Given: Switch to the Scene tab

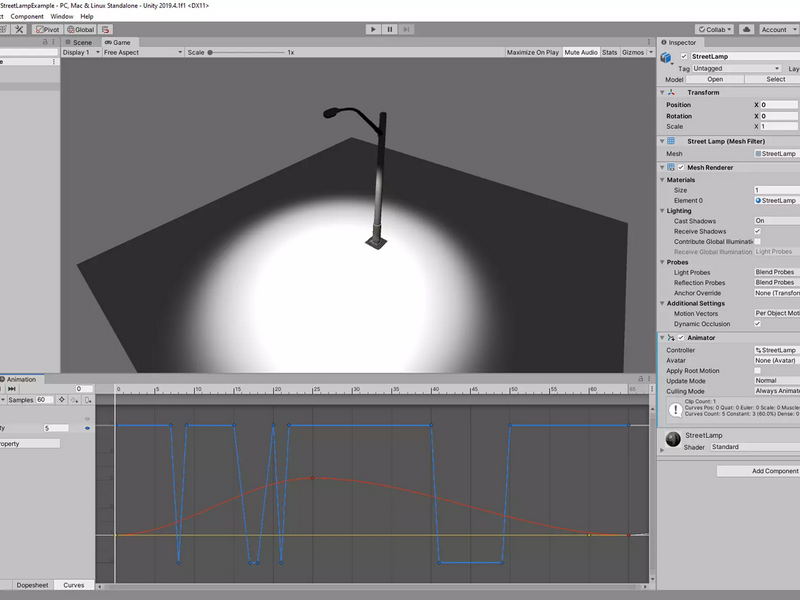Looking at the screenshot, I should [x=79, y=42].
